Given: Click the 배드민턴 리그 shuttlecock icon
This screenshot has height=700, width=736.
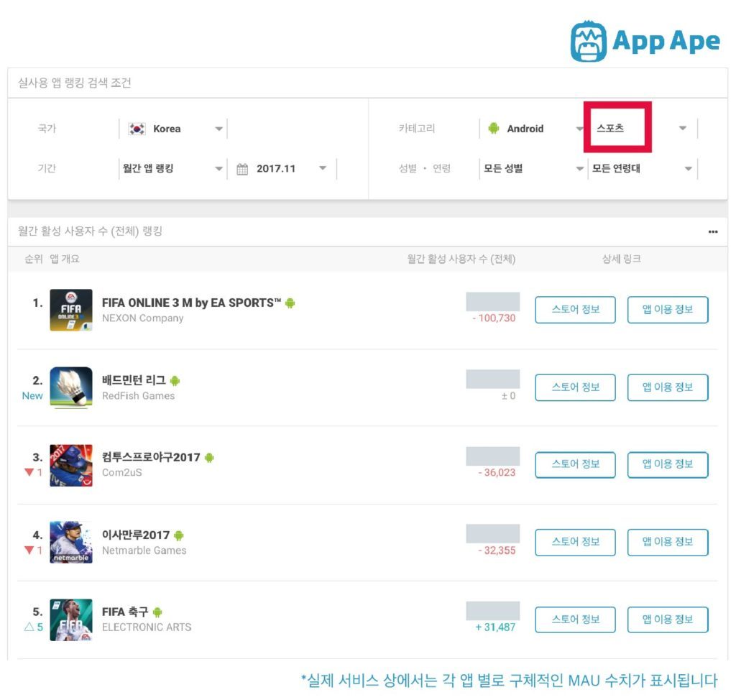Looking at the screenshot, I should click(71, 387).
